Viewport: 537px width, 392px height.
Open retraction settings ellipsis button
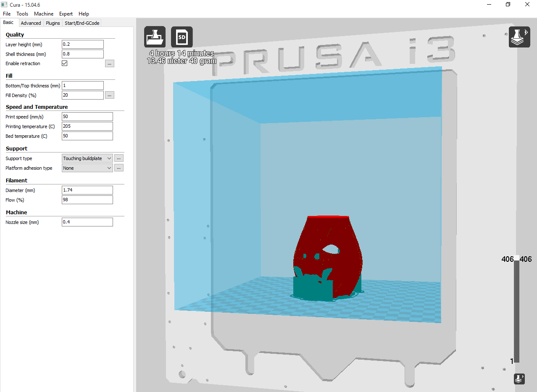(110, 63)
